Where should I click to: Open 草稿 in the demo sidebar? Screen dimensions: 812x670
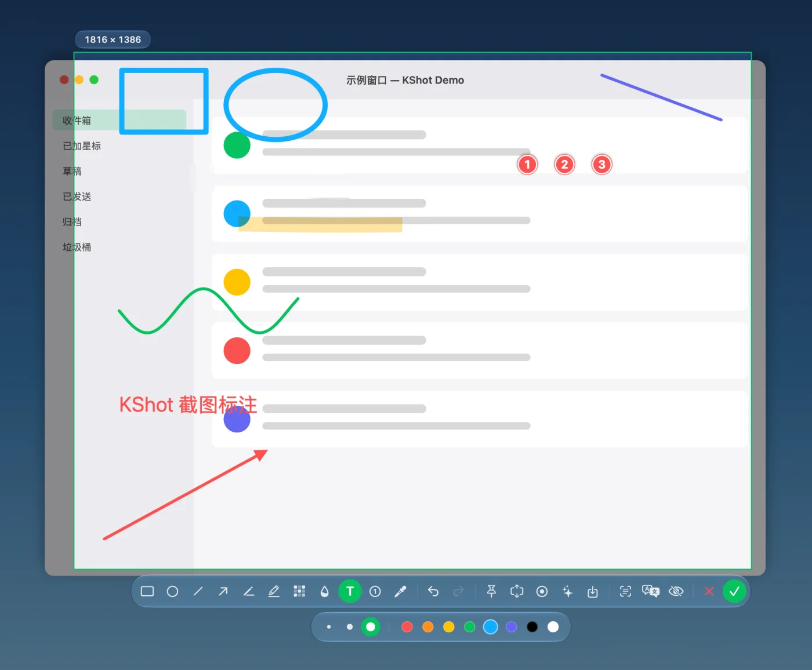(72, 171)
